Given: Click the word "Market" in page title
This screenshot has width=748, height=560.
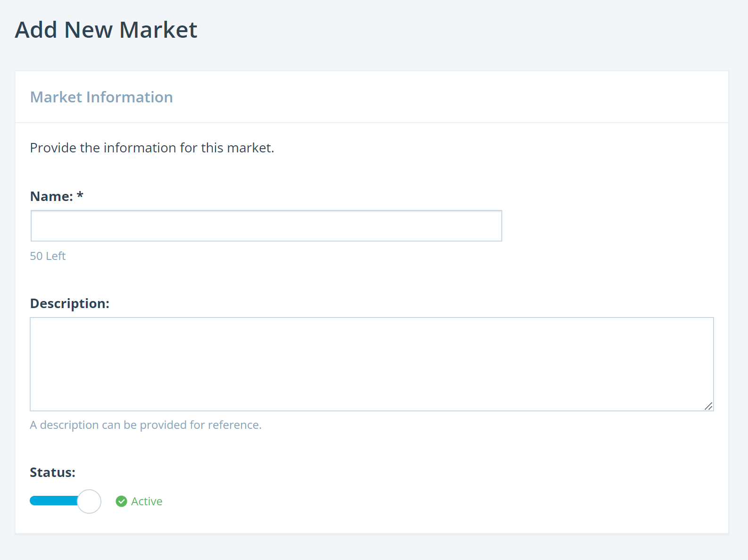Looking at the screenshot, I should point(158,30).
